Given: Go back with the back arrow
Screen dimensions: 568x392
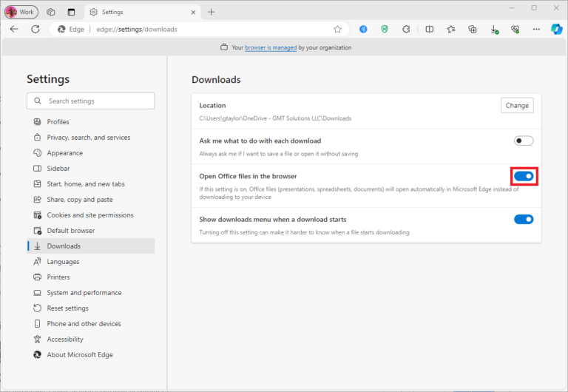Looking at the screenshot, I should point(14,29).
